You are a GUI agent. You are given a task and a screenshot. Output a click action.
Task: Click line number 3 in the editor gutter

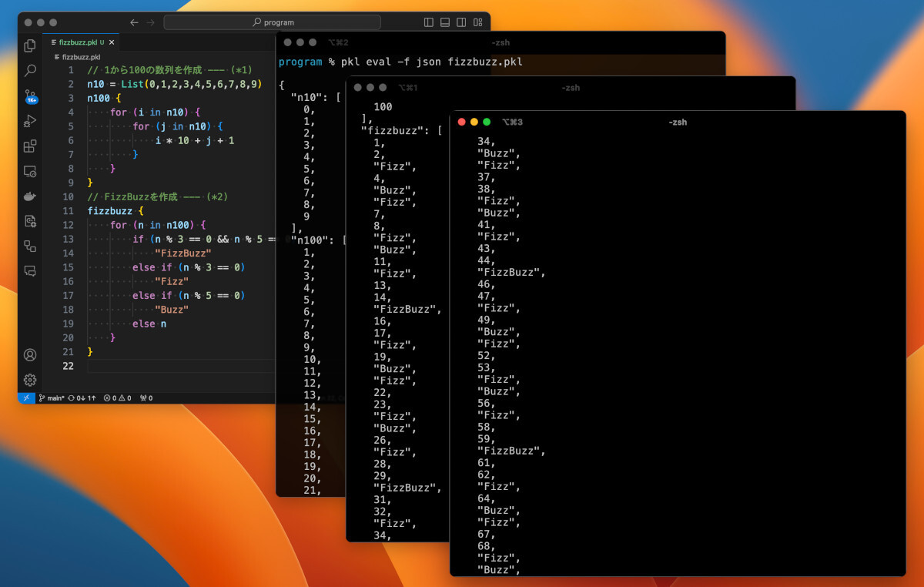click(x=71, y=98)
